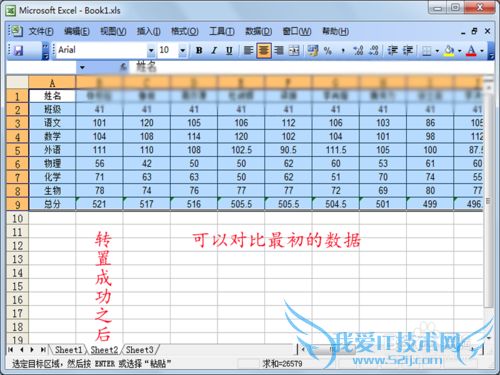Open font size 10 dropdown

click(x=183, y=51)
